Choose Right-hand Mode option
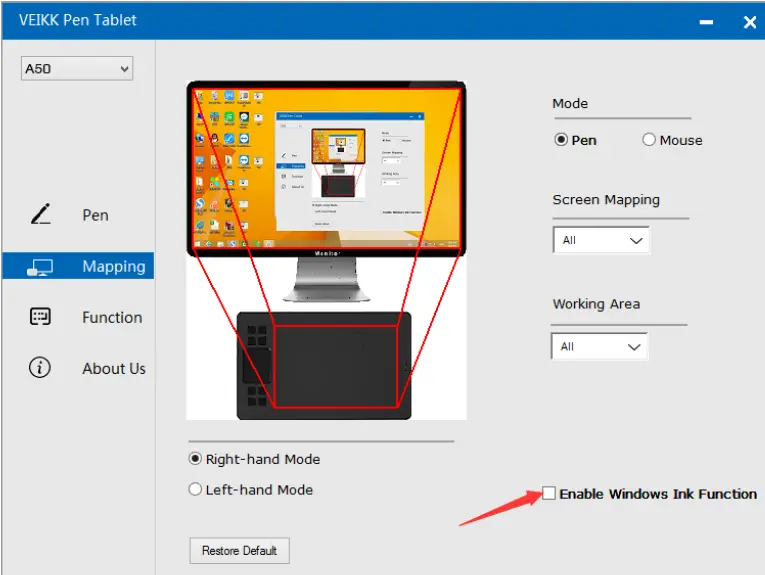 click(195, 459)
